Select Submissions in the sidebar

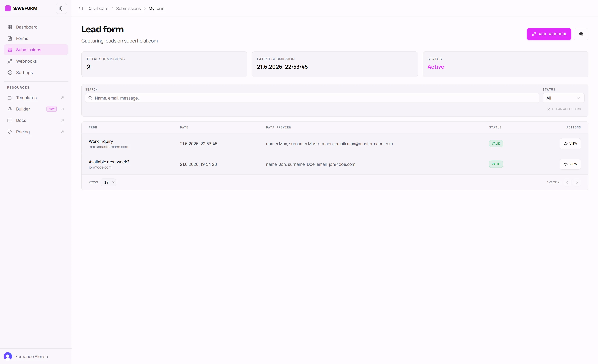[36, 50]
